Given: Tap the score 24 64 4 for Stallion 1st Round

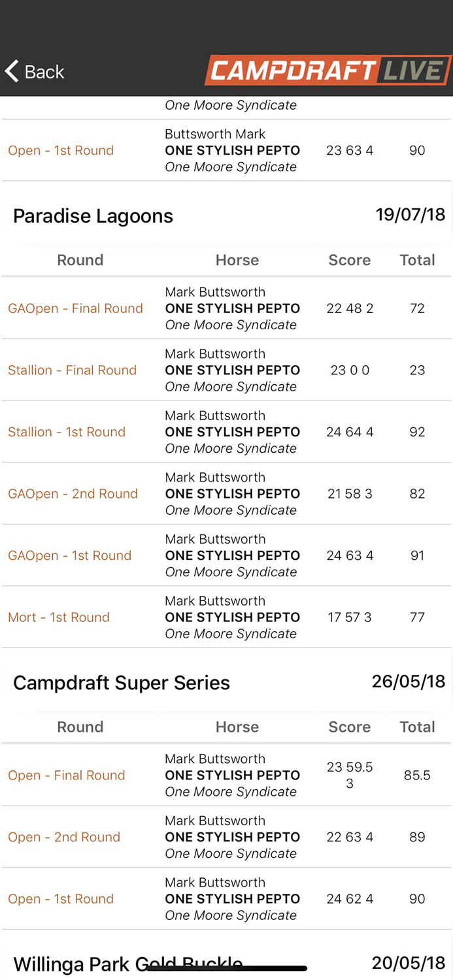Looking at the screenshot, I should (350, 432).
